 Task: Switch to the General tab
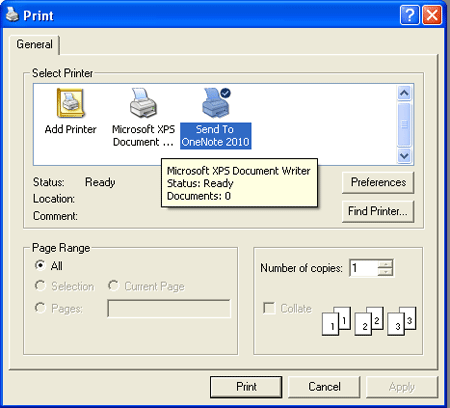(34, 44)
